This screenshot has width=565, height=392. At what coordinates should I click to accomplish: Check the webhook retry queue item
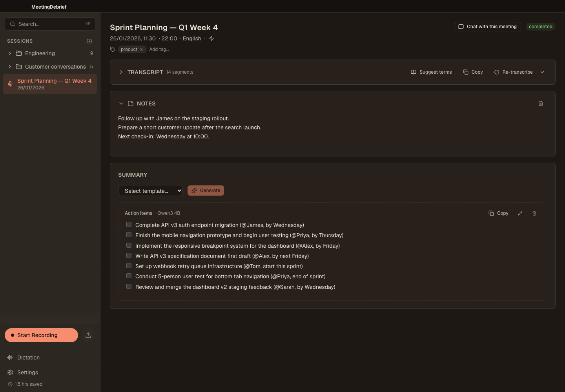tap(129, 266)
